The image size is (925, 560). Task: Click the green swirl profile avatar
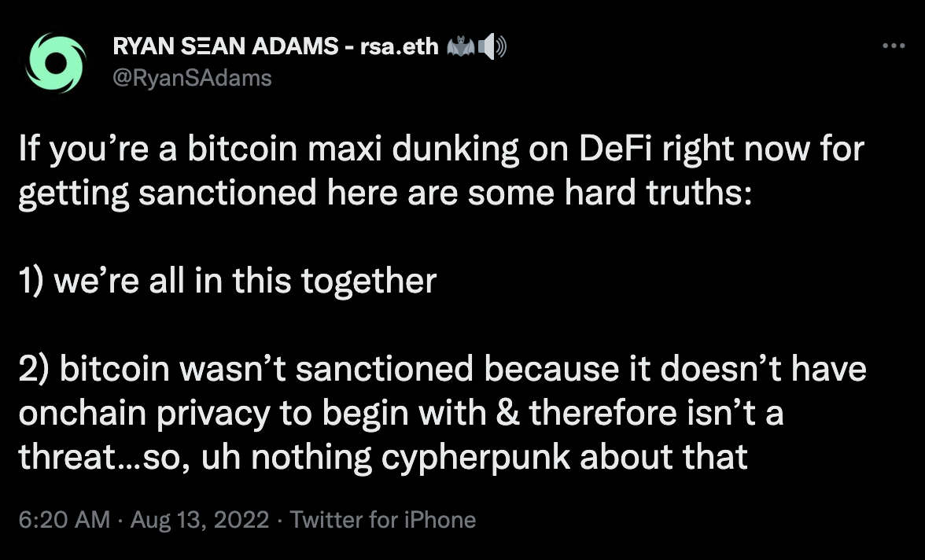(x=56, y=63)
